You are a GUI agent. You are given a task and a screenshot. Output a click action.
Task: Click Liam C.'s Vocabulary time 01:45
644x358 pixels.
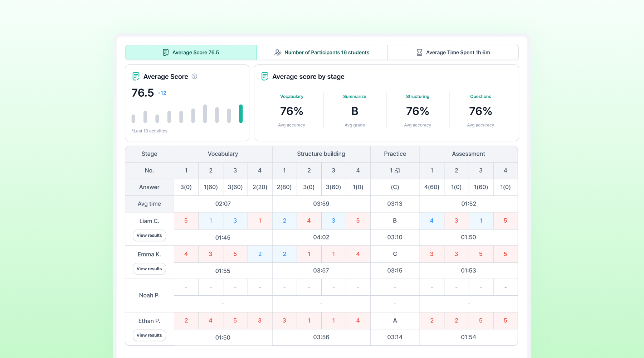click(223, 238)
